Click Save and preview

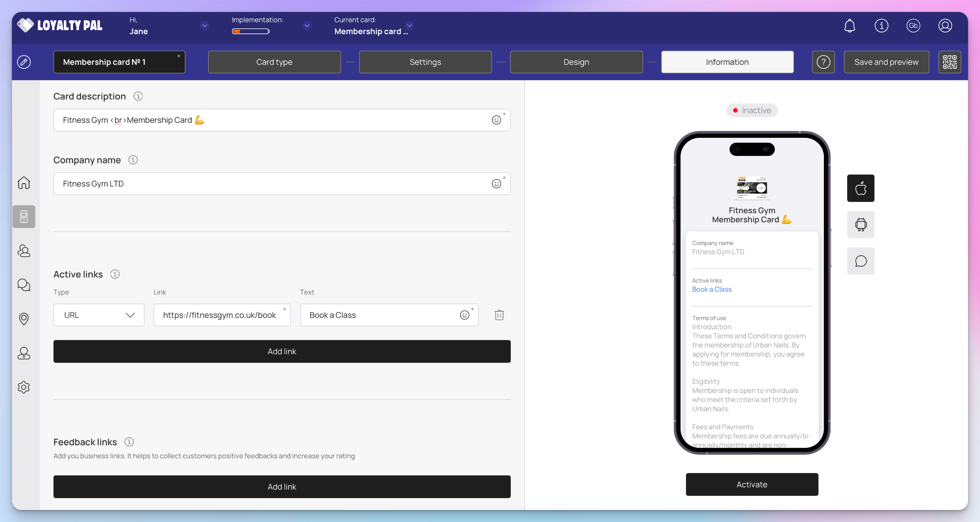886,62
